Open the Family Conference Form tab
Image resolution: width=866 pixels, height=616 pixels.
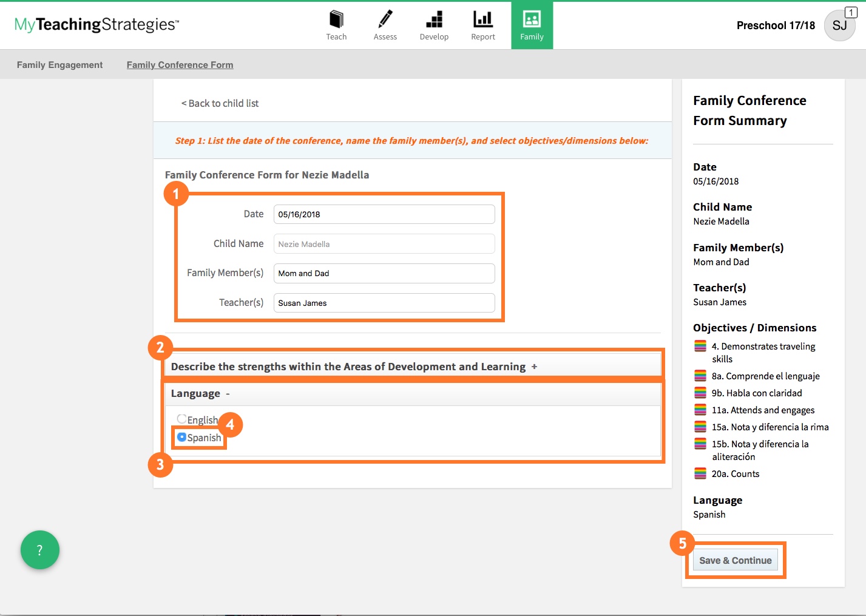(x=180, y=64)
